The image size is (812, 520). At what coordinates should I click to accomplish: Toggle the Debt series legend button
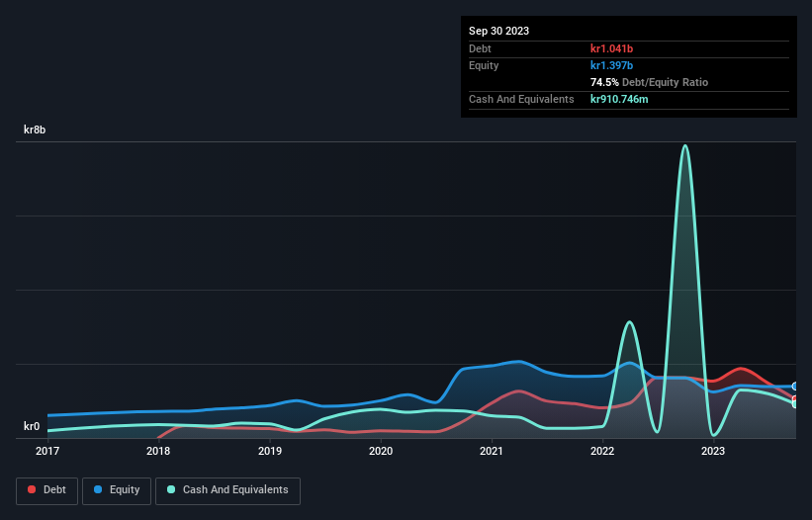[x=47, y=490]
